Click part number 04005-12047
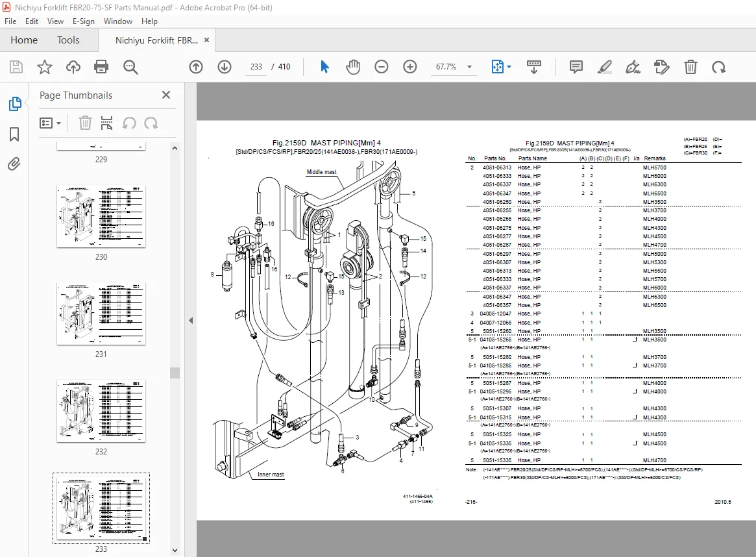 pyautogui.click(x=496, y=314)
